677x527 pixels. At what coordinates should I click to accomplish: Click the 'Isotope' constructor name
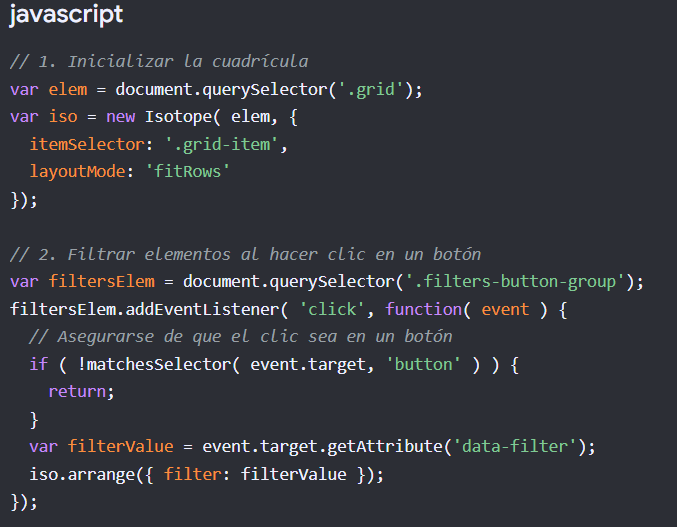178,117
